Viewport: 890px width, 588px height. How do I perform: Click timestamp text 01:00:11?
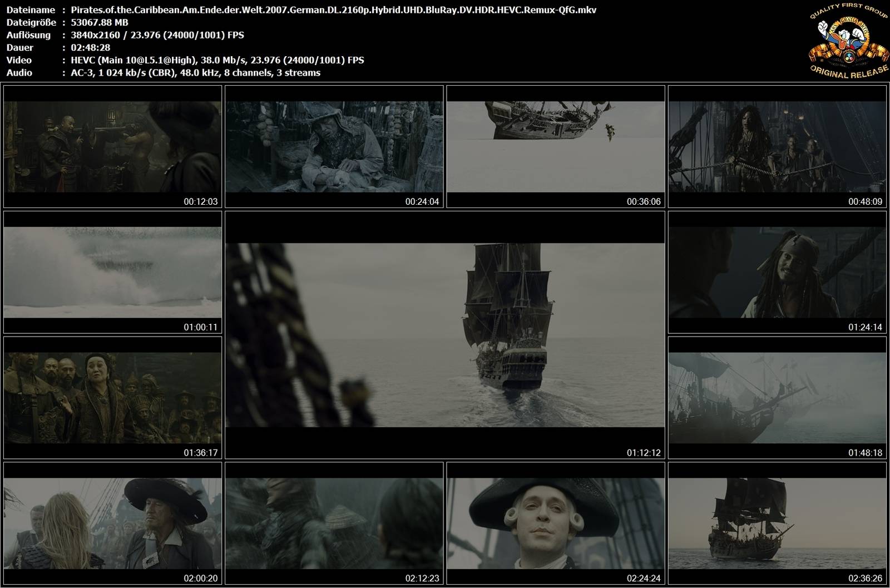point(201,327)
